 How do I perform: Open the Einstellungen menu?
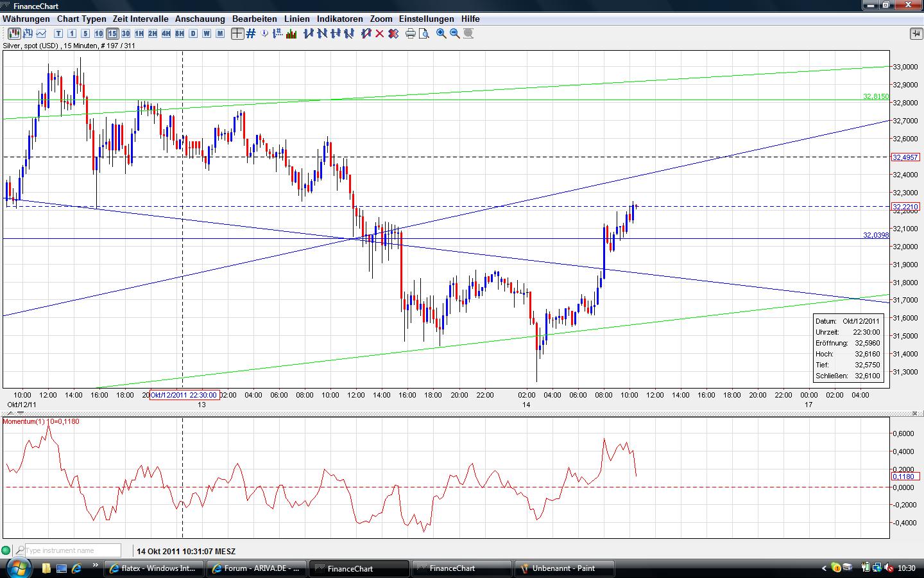click(x=427, y=19)
